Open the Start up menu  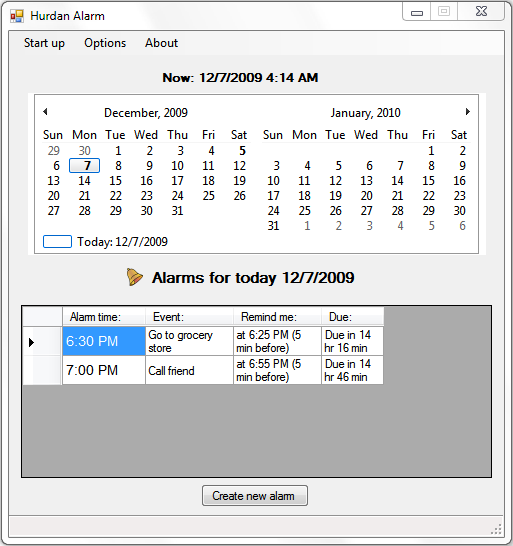(x=44, y=43)
